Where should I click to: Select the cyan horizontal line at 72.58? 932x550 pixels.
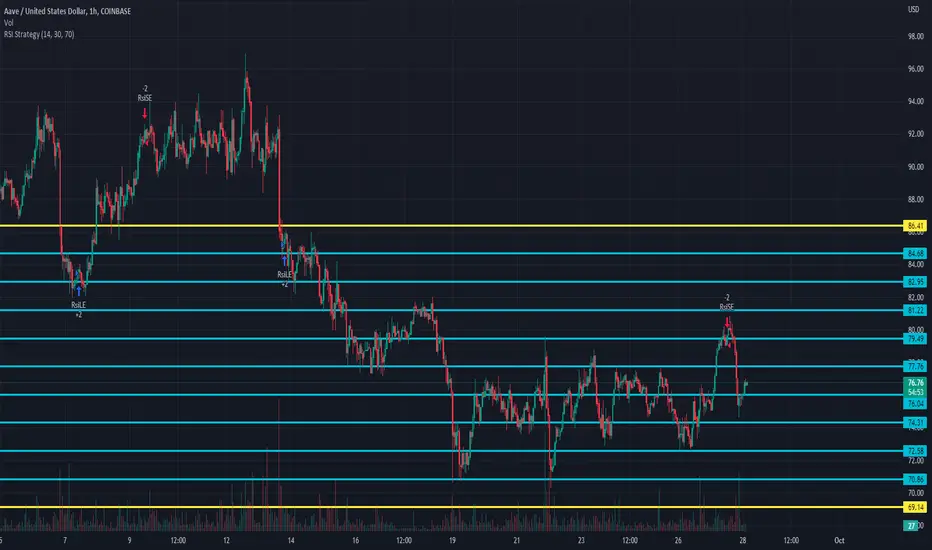(452, 451)
